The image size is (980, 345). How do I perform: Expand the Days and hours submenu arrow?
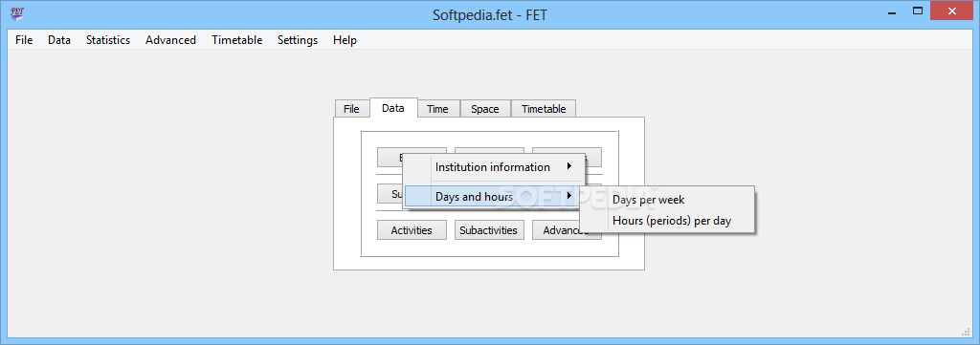click(x=568, y=197)
